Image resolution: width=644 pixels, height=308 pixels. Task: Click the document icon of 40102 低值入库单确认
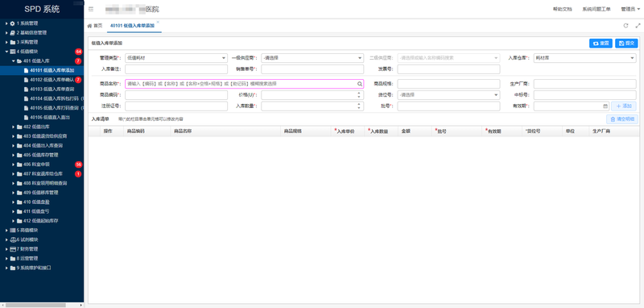[27, 80]
